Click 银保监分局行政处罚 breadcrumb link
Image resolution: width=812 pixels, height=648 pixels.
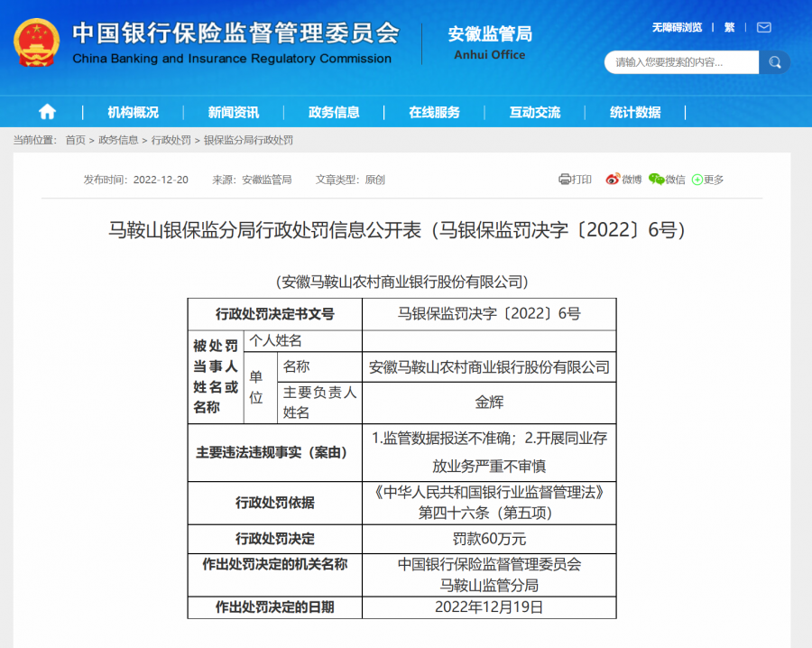coord(248,141)
